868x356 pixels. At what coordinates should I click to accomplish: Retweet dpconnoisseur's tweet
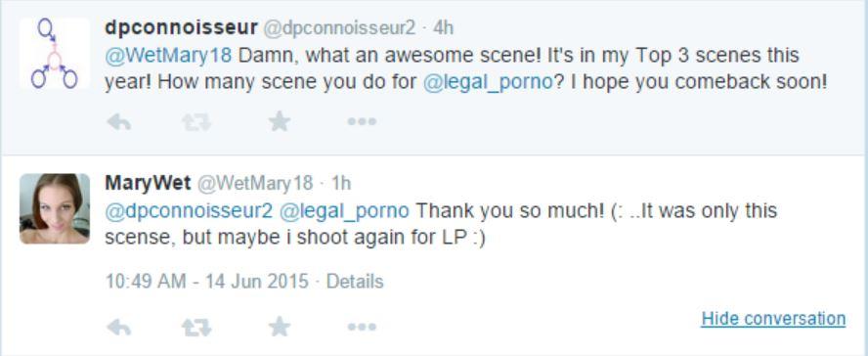coord(196,121)
